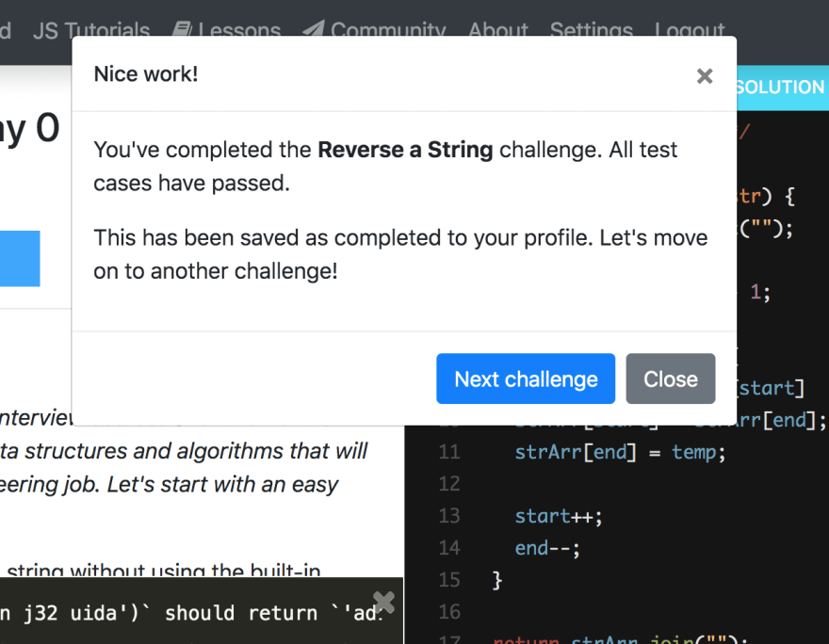Dismiss the dialog with the X icon

click(705, 76)
